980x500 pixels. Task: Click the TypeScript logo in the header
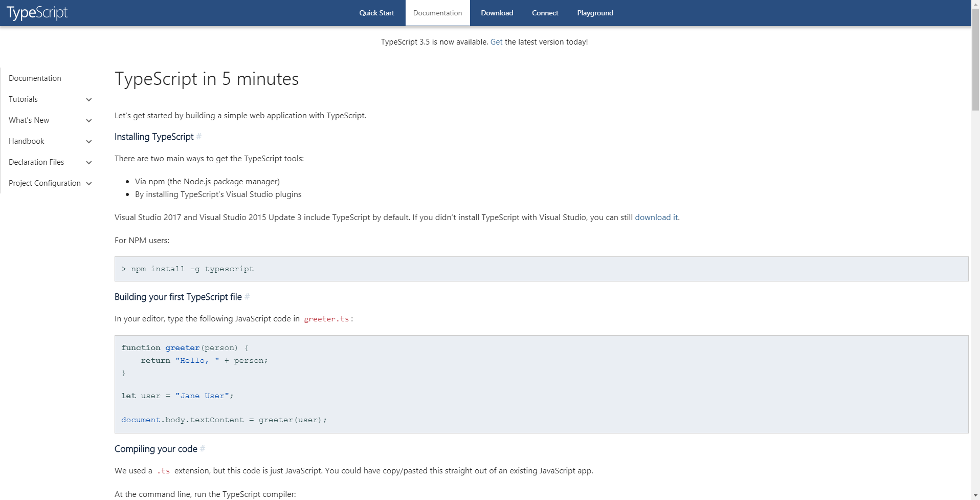click(x=36, y=12)
